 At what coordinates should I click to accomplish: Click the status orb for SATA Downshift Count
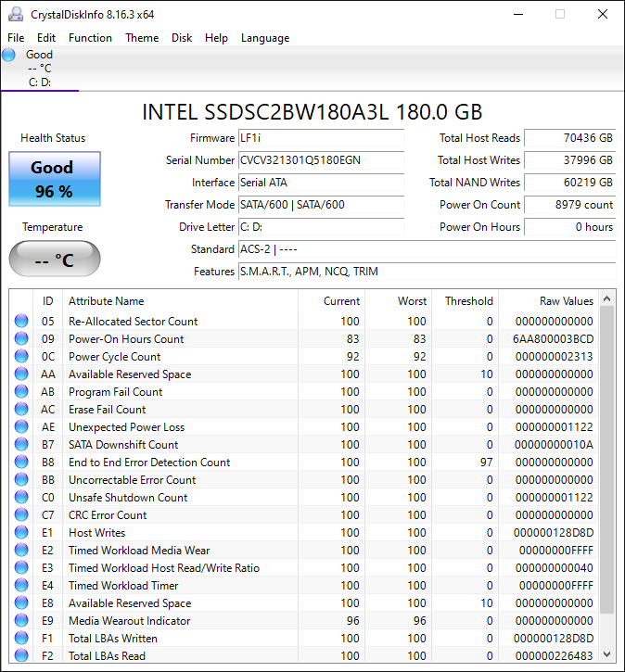(x=21, y=444)
